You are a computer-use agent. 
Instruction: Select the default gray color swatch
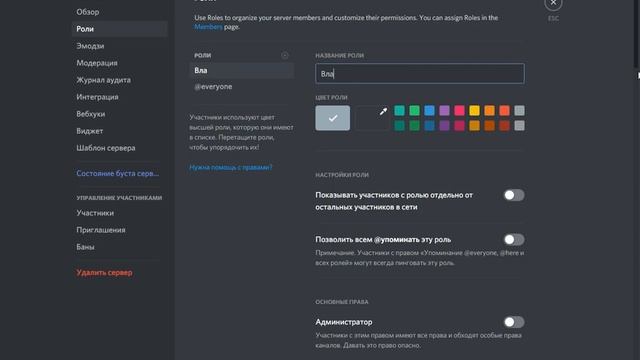click(333, 118)
